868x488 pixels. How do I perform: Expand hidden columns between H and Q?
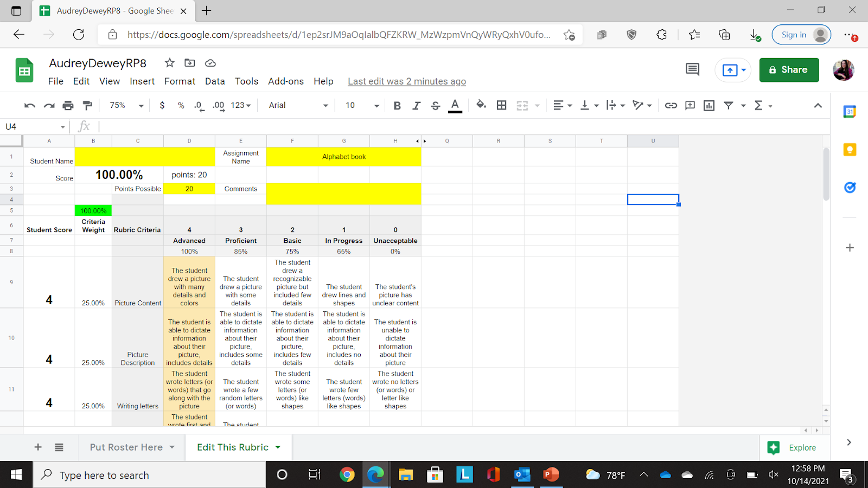(x=421, y=141)
